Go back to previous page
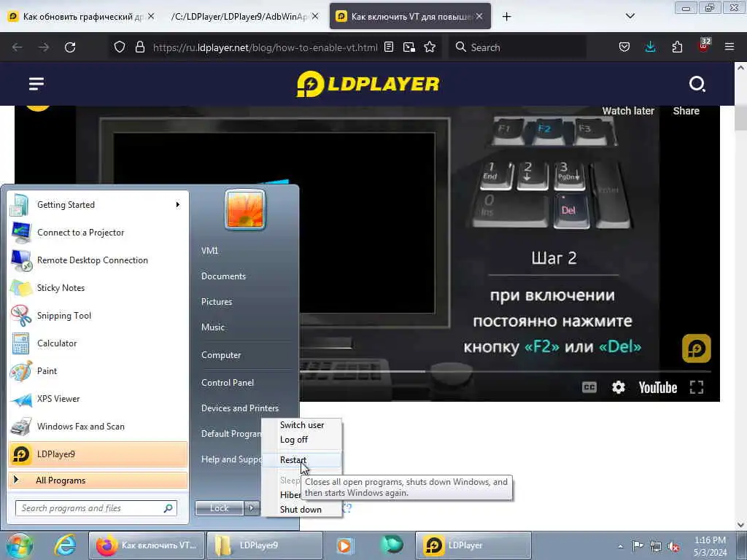Viewport: 747px width, 560px height. click(x=18, y=47)
